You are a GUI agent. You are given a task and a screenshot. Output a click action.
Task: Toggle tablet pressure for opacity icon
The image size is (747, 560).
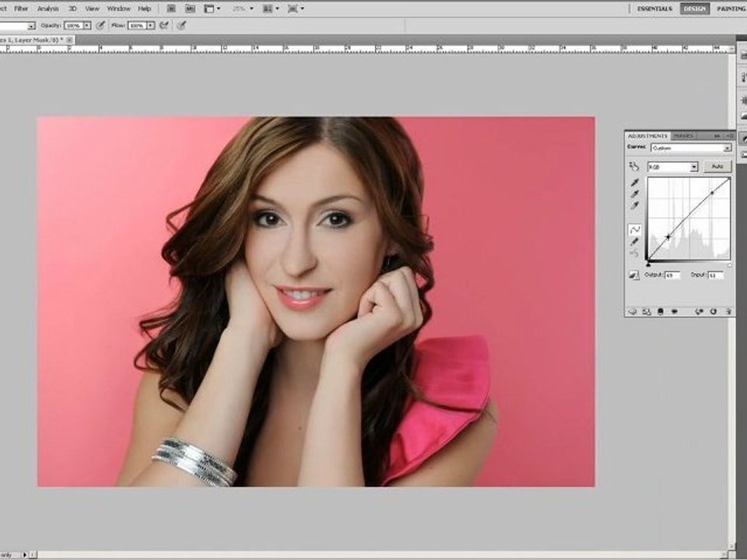(x=100, y=26)
